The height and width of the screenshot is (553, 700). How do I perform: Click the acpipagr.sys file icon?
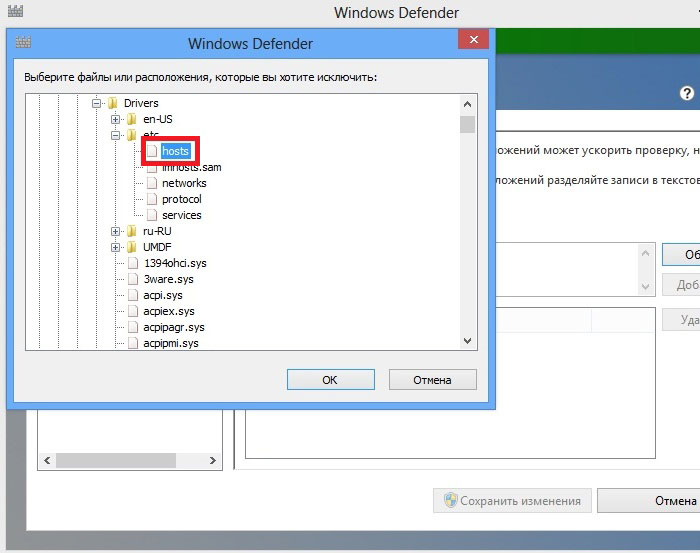pyautogui.click(x=133, y=327)
